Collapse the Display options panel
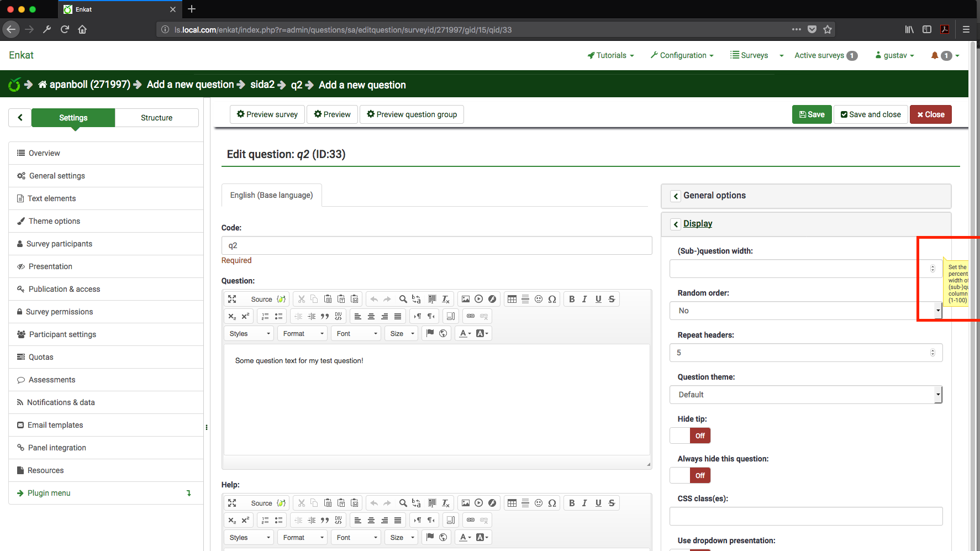The height and width of the screenshot is (551, 980). pyautogui.click(x=676, y=224)
